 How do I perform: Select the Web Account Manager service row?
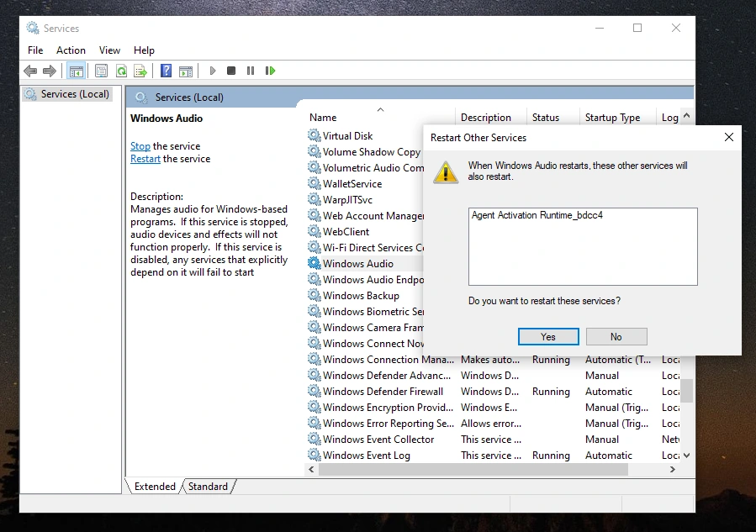click(x=365, y=215)
